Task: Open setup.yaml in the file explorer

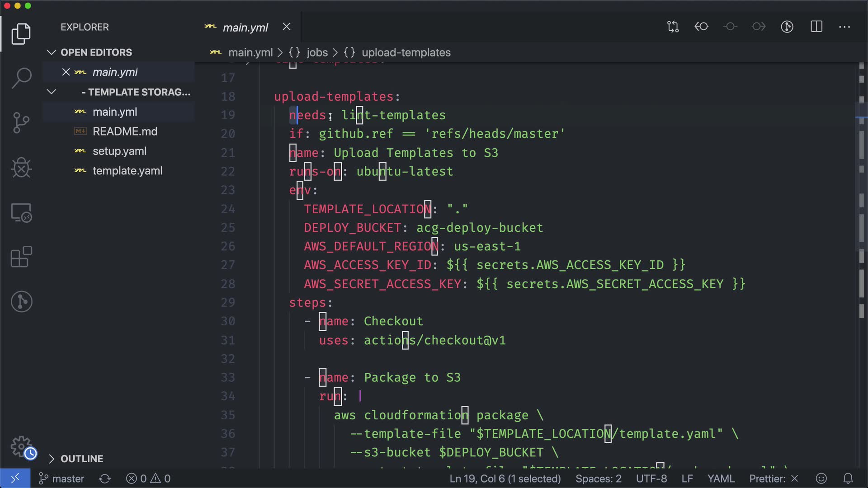Action: click(119, 151)
